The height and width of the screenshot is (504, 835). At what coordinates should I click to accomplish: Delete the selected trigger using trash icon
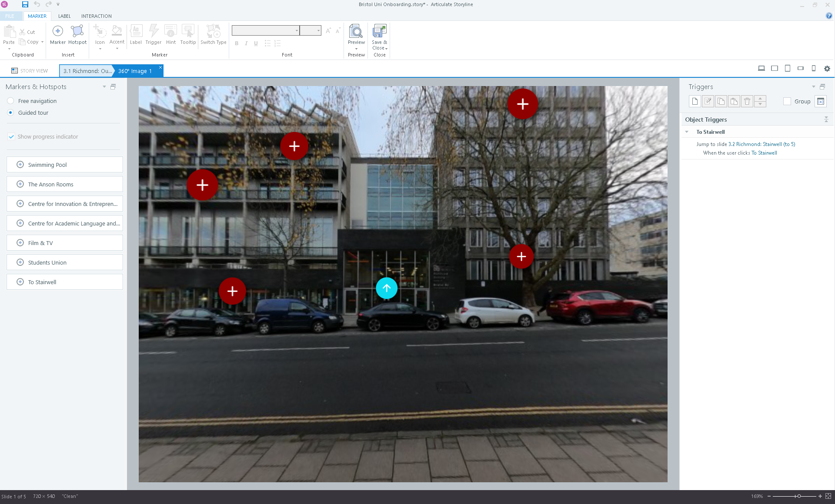(747, 101)
